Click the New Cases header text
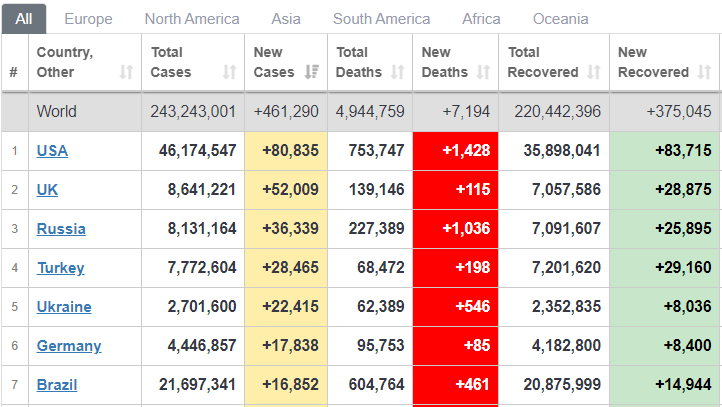The width and height of the screenshot is (722, 407). 274,62
